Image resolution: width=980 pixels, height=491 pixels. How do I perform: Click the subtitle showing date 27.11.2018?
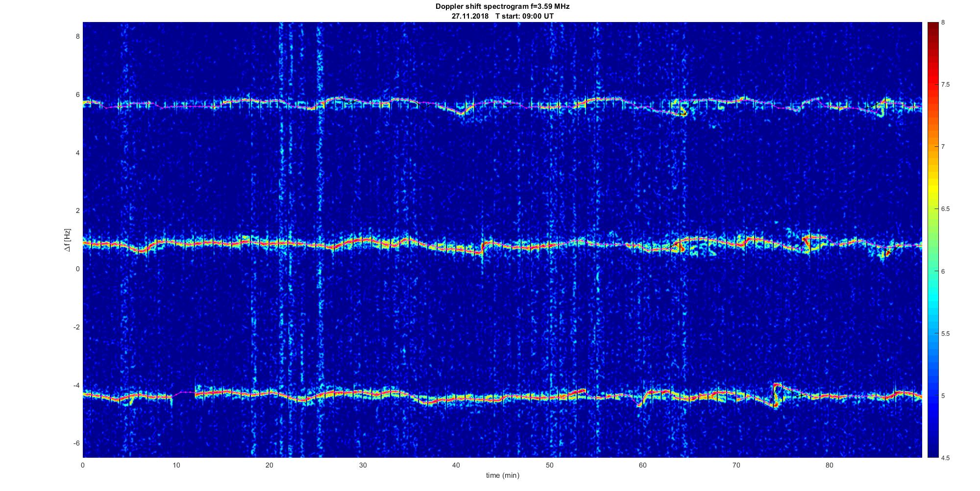[502, 16]
